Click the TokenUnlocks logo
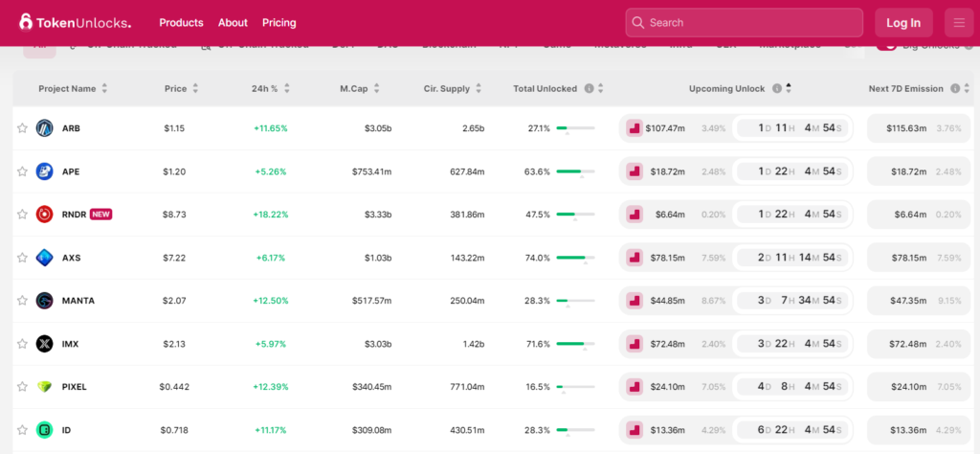980x454 pixels. (75, 23)
